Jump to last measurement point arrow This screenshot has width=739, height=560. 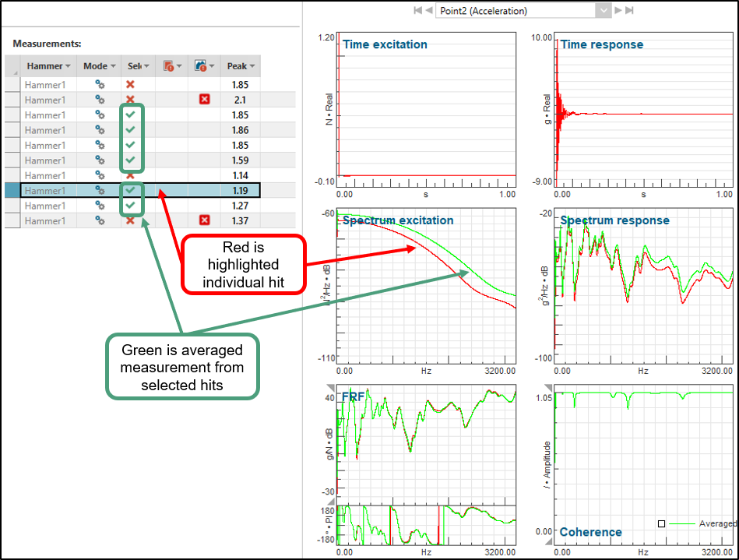(x=629, y=10)
